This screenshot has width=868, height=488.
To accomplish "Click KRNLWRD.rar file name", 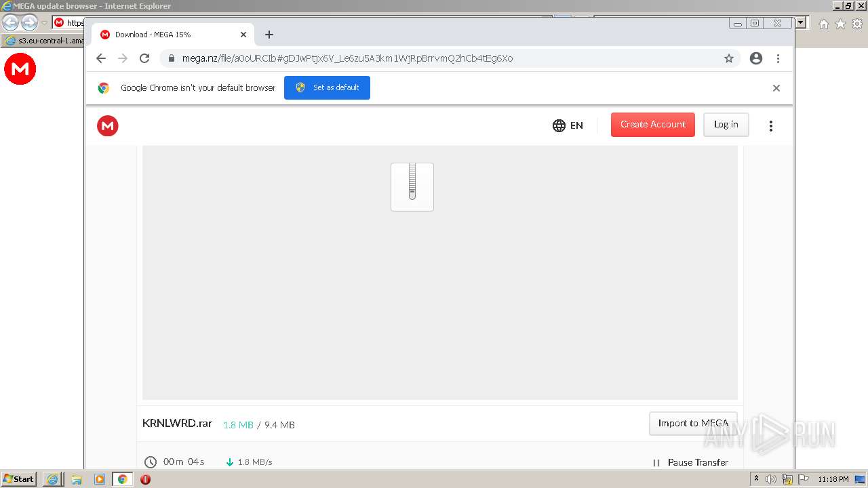I will (x=177, y=424).
